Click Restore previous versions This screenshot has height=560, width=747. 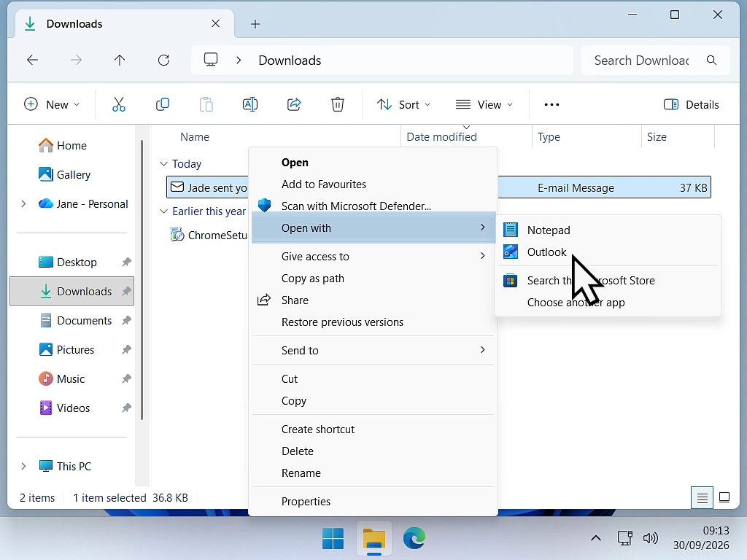373,322
